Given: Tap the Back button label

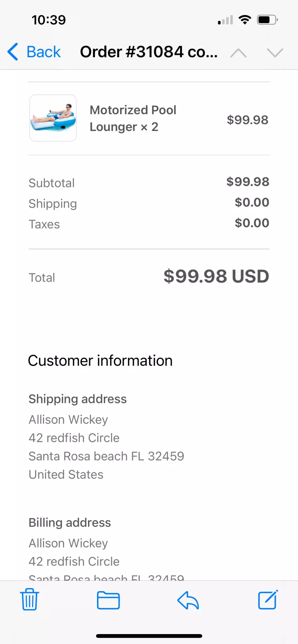Looking at the screenshot, I should pos(43,52).
